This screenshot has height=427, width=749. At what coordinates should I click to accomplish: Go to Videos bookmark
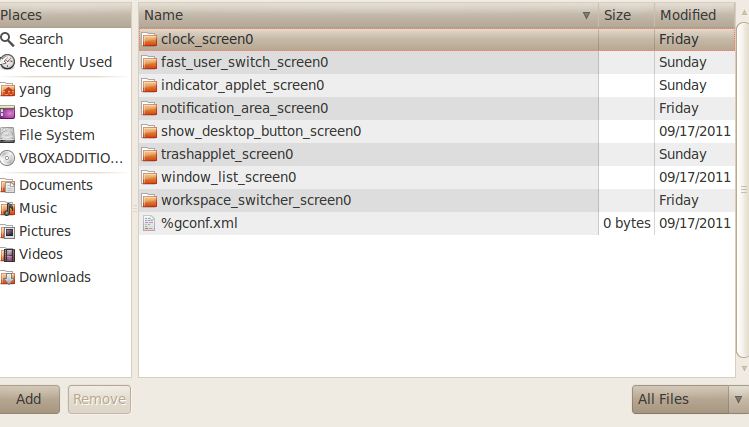pos(65,254)
